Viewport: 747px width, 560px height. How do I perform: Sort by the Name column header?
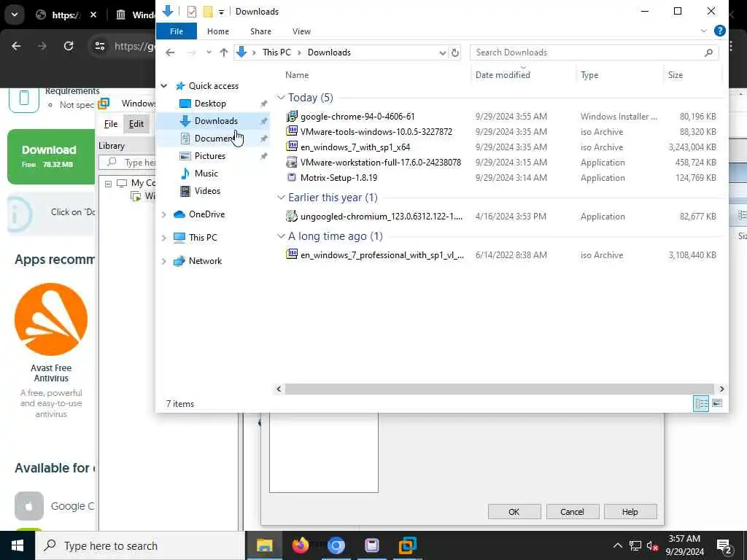click(x=297, y=75)
